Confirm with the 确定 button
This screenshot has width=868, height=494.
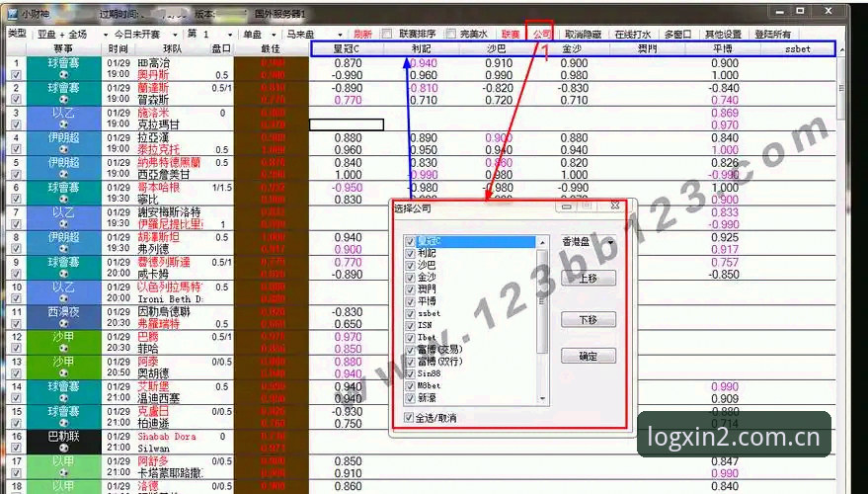(x=589, y=356)
